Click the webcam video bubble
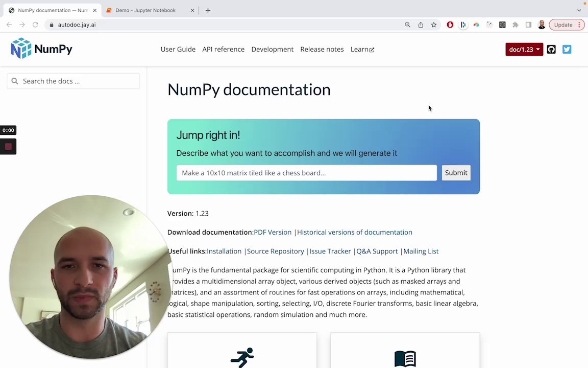588x368 pixels. pos(91,277)
